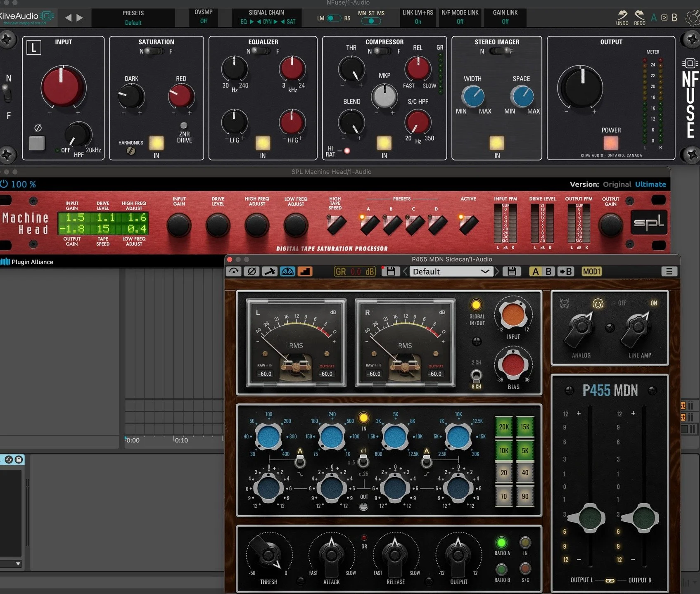Click NFuse Width knob
700x594 pixels.
coord(473,96)
